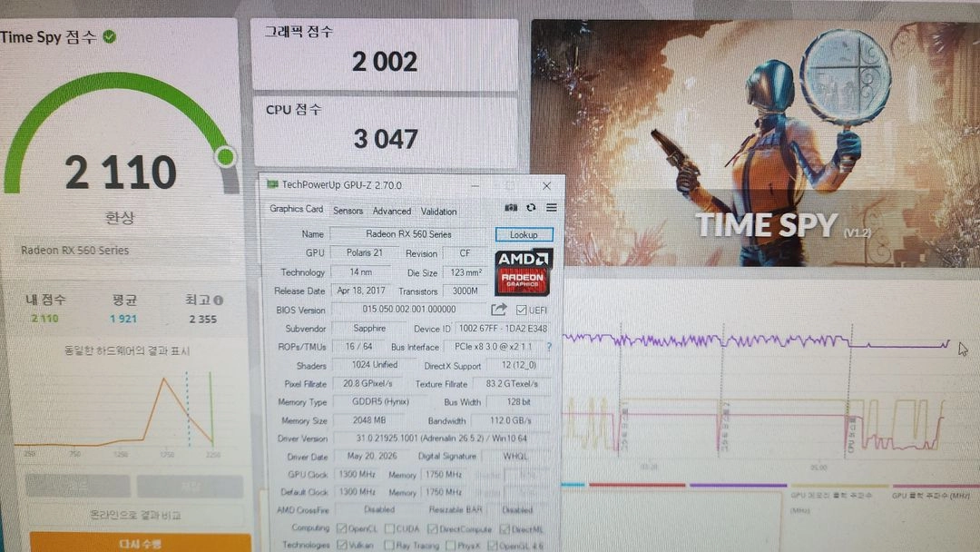Click the green validation check icon

pyautogui.click(x=110, y=37)
